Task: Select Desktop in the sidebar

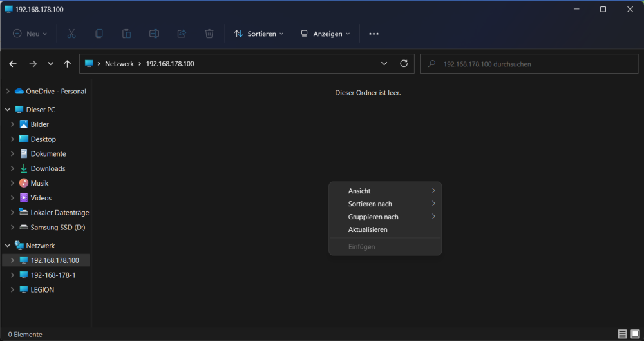Action: (x=43, y=139)
